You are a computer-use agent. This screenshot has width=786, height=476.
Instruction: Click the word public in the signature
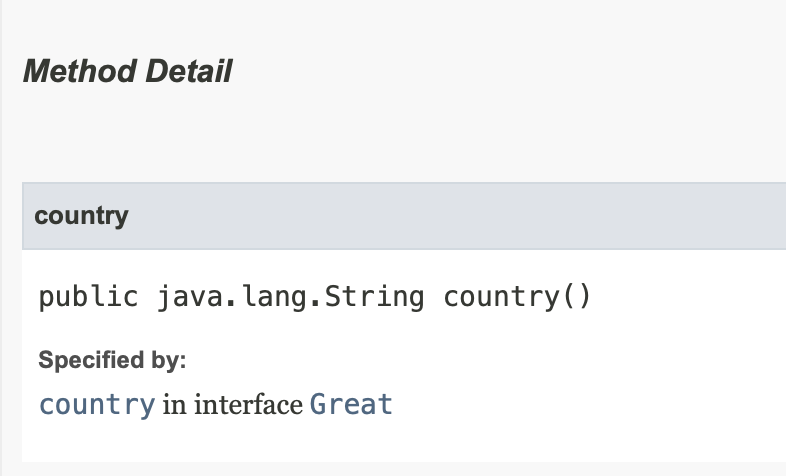tap(88, 297)
